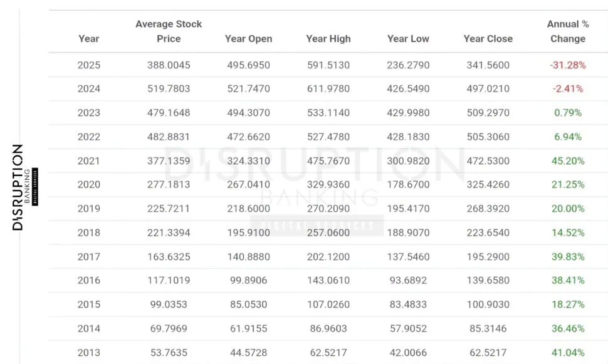Select the 2025 year cell
608x364 pixels.
(x=89, y=65)
